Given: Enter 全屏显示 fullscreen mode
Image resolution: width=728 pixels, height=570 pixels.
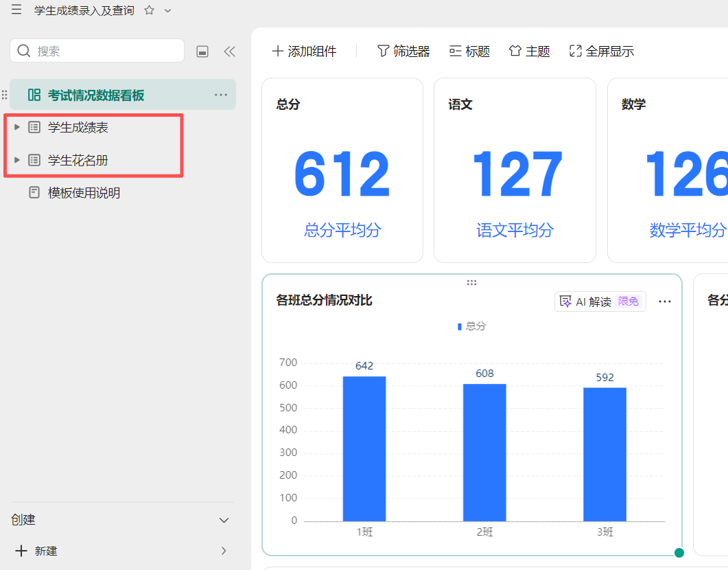Looking at the screenshot, I should (601, 52).
